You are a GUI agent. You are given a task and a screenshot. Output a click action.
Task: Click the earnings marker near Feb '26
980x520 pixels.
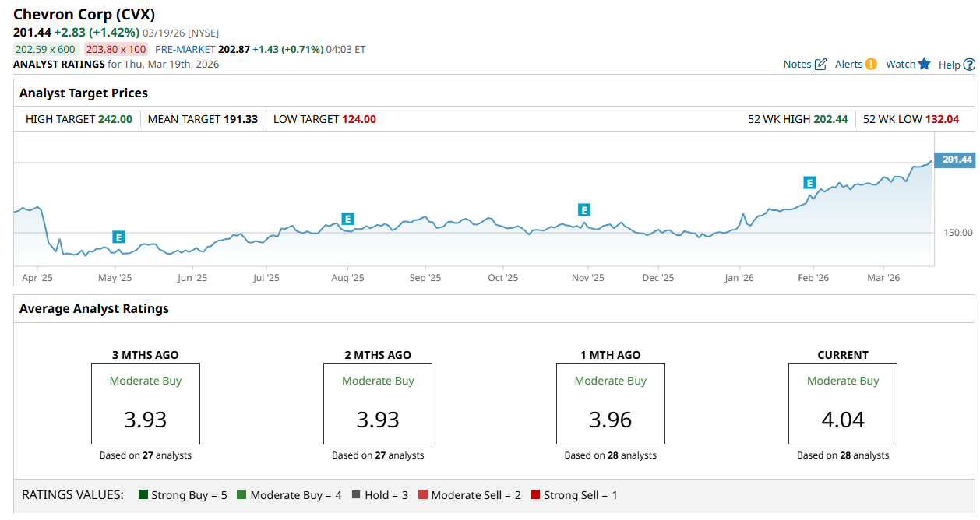[810, 183]
